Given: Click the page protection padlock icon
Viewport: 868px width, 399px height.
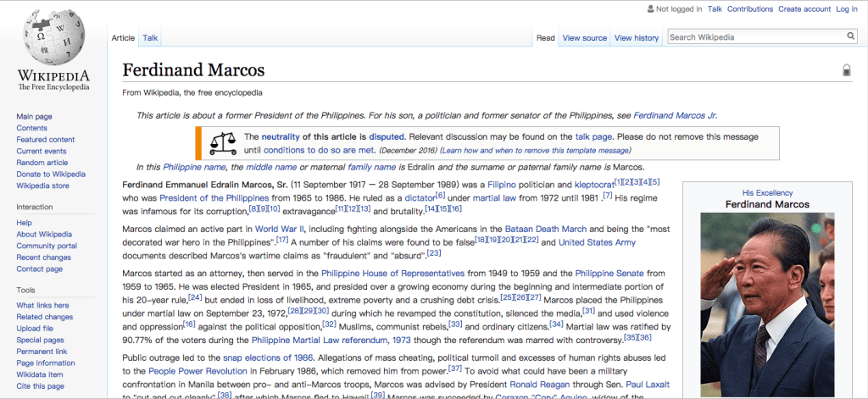Looking at the screenshot, I should [x=846, y=70].
